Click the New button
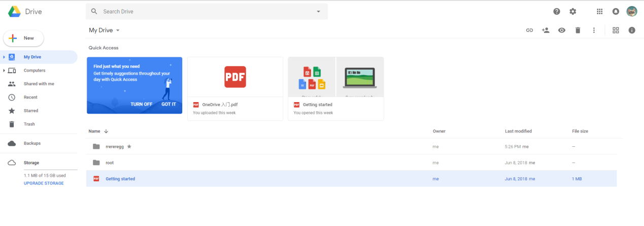This screenshot has width=644, height=226. (x=23, y=38)
